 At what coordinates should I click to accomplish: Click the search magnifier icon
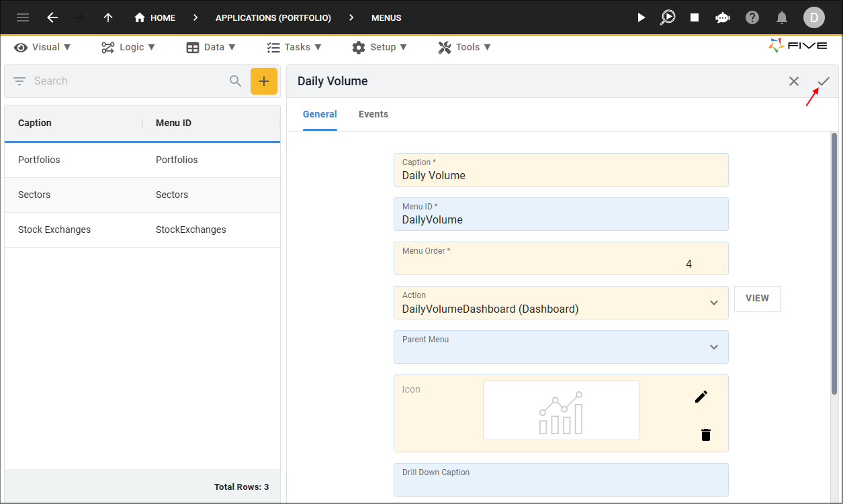pos(236,81)
